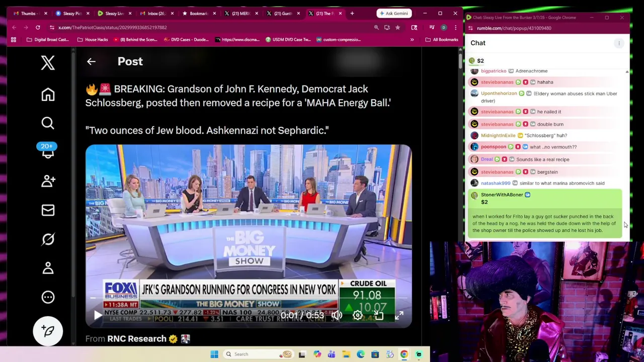Switch to the Bookmarks tab

(198, 14)
